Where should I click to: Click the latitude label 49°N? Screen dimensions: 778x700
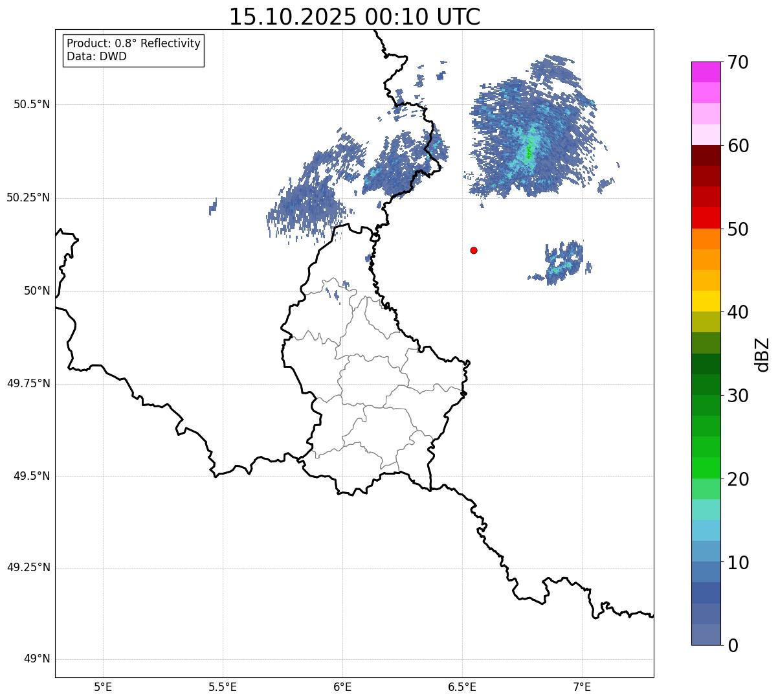[x=37, y=659]
